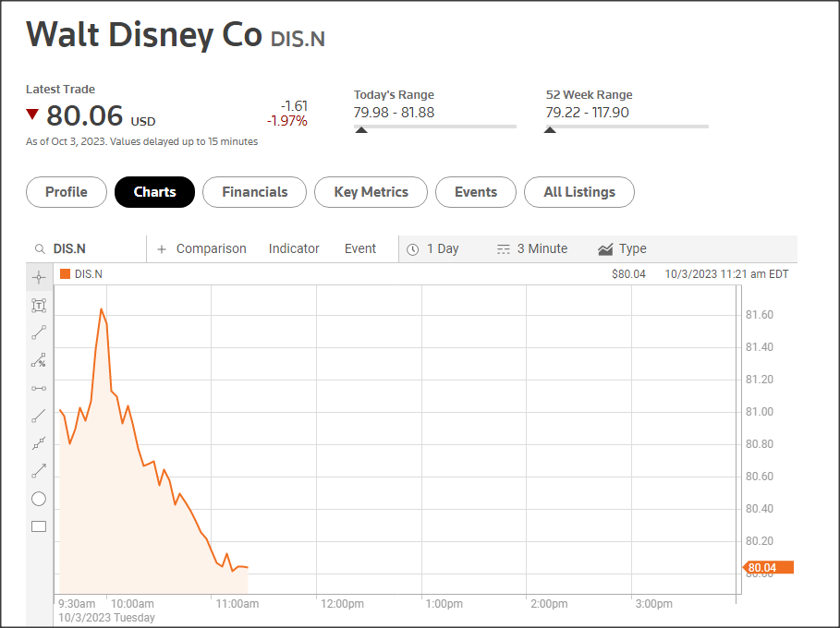
Task: Click the magnifier search icon
Action: (40, 249)
